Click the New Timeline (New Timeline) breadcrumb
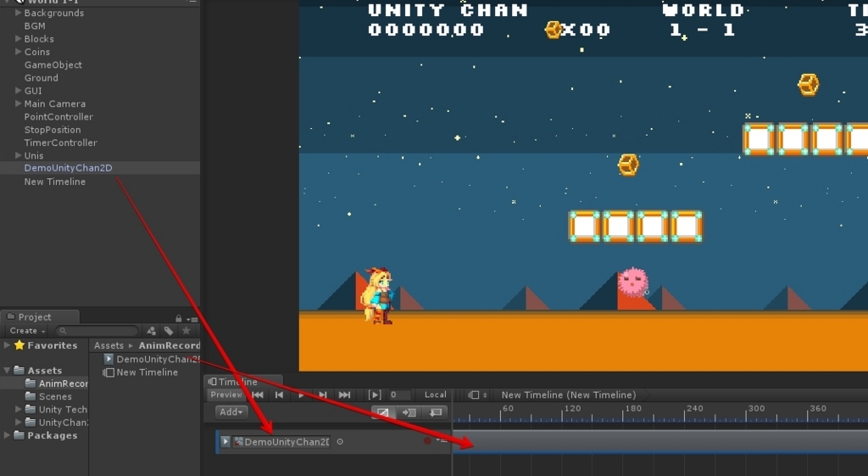Screen dimensions: 868x476 click(569, 395)
